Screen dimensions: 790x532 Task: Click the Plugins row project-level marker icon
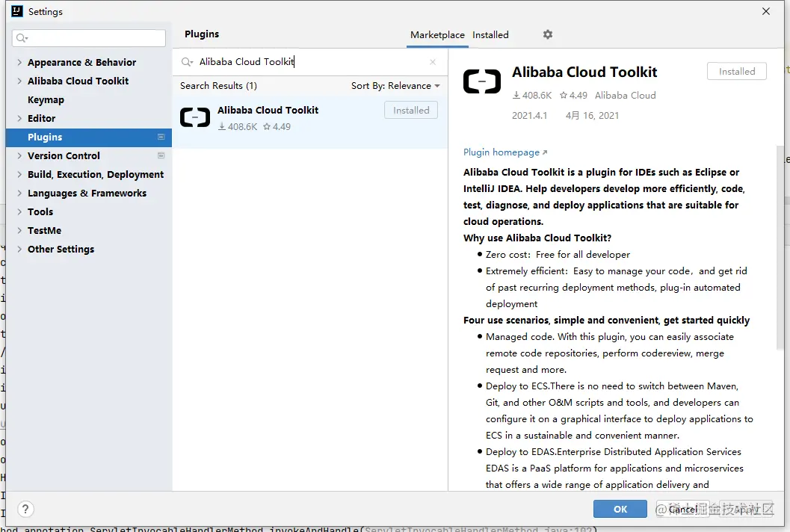click(161, 137)
